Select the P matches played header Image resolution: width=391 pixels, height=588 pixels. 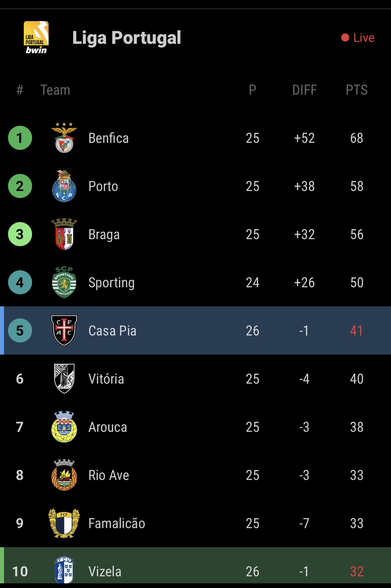coord(253,90)
